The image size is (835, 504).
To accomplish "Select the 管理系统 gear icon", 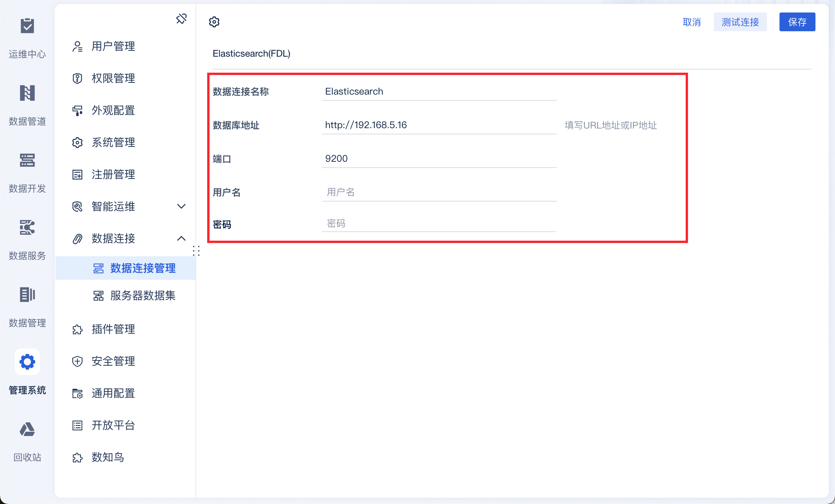I will click(27, 362).
